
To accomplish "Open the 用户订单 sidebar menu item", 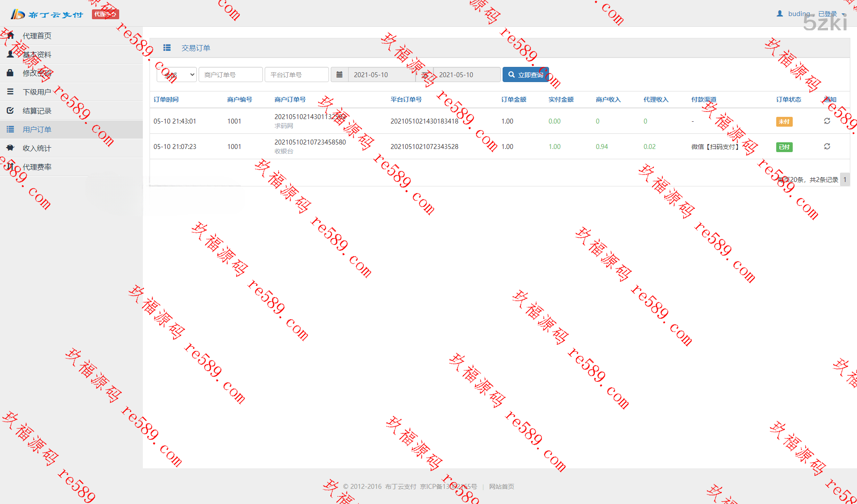I will pyautogui.click(x=37, y=129).
